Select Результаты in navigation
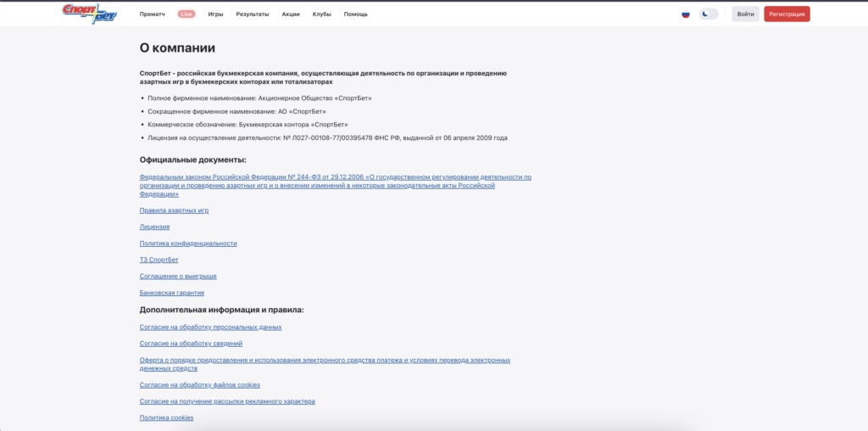 point(253,14)
